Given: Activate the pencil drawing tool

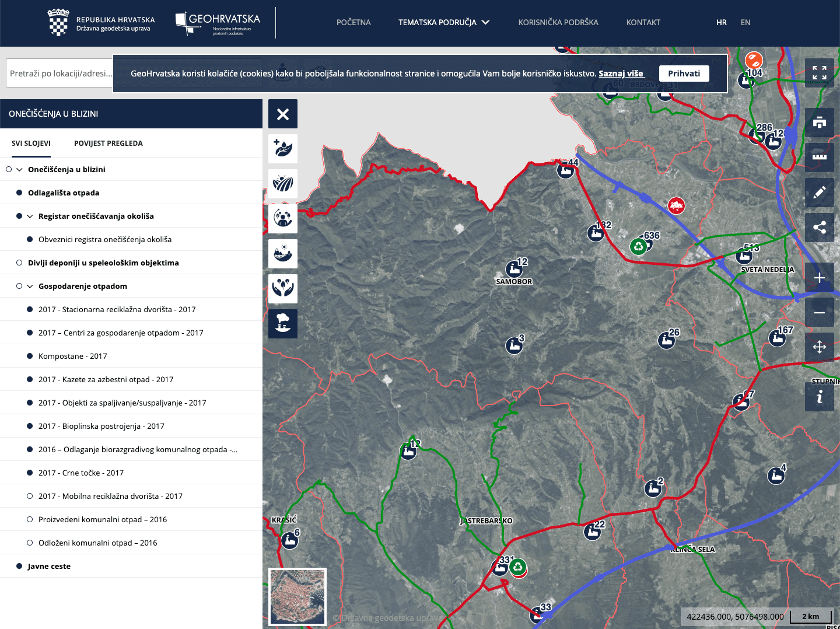Looking at the screenshot, I should (x=820, y=193).
